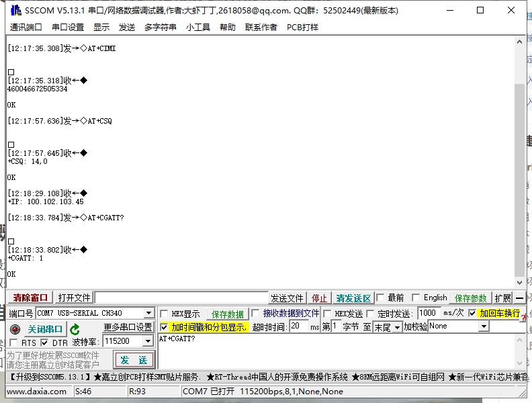The image size is (532, 403).
Task: Click the 更多串口设置 button
Action: (x=128, y=327)
